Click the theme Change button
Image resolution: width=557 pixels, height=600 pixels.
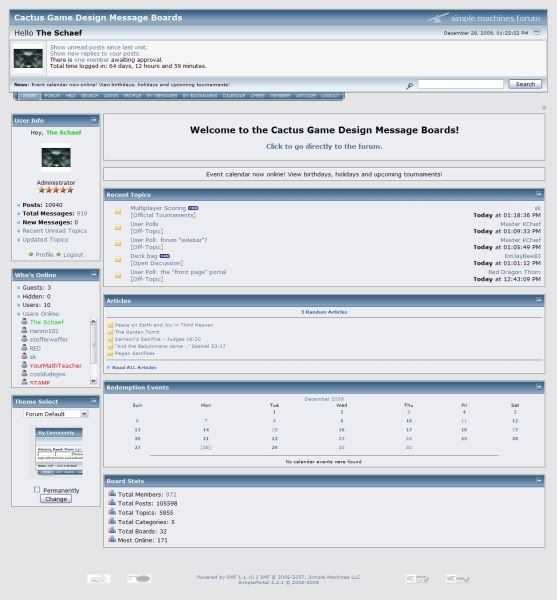[56, 499]
